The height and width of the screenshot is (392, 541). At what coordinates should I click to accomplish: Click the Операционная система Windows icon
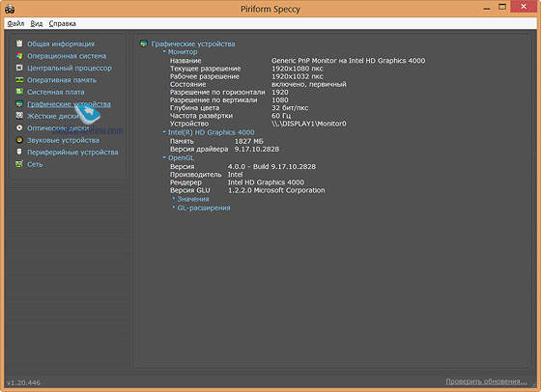[x=19, y=56]
